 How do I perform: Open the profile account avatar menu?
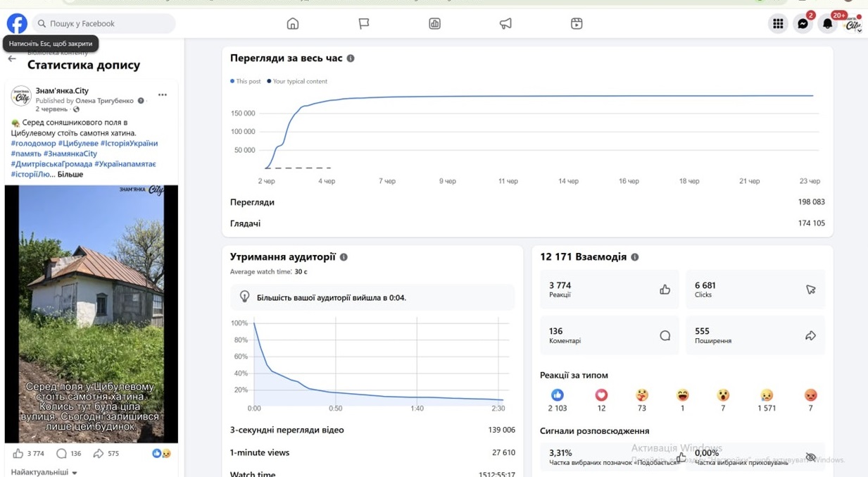click(x=853, y=24)
